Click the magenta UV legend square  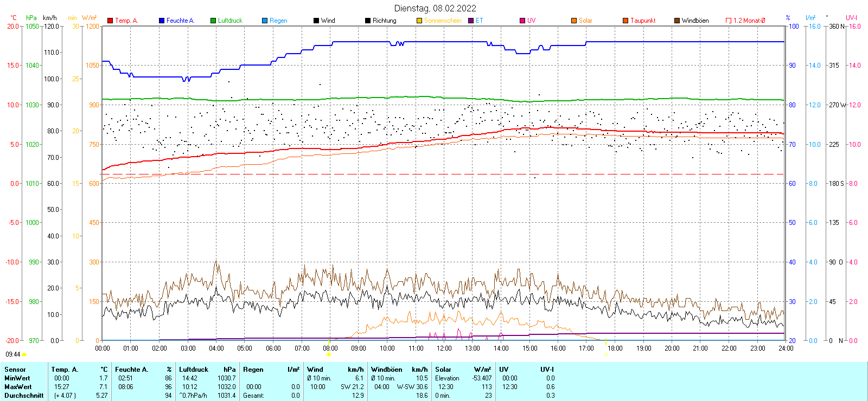point(522,21)
